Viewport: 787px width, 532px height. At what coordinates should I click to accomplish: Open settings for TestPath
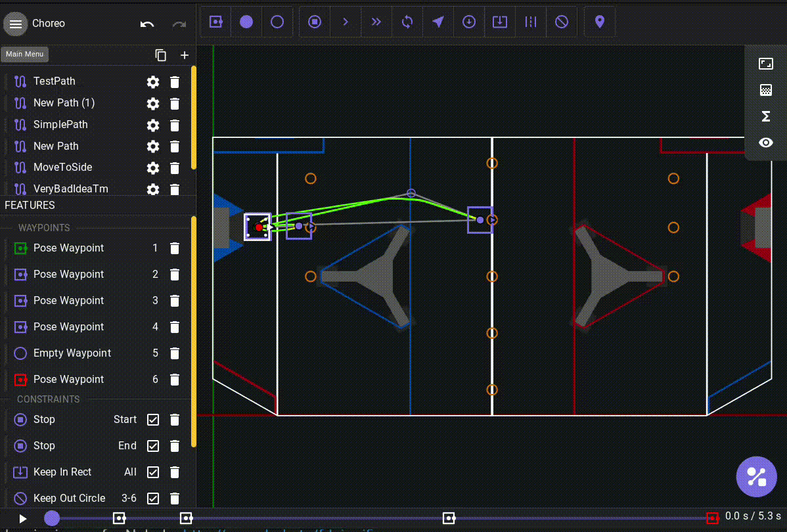point(153,82)
